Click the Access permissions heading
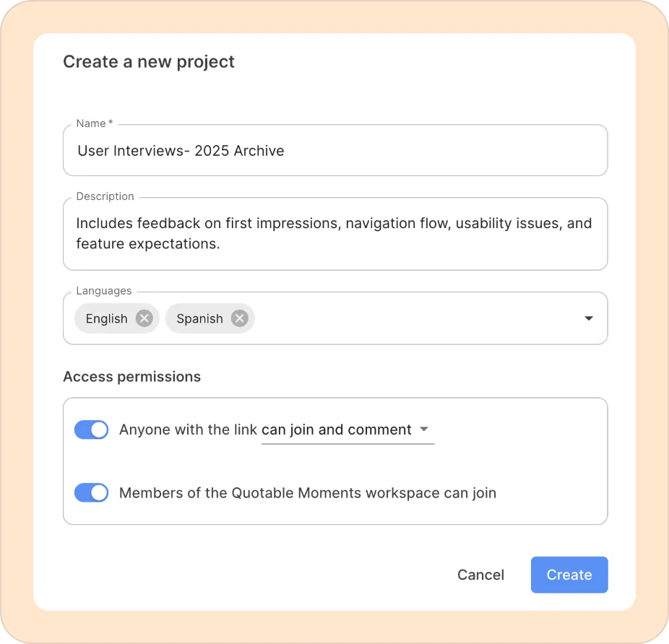Viewport: 669px width, 644px height. (131, 377)
